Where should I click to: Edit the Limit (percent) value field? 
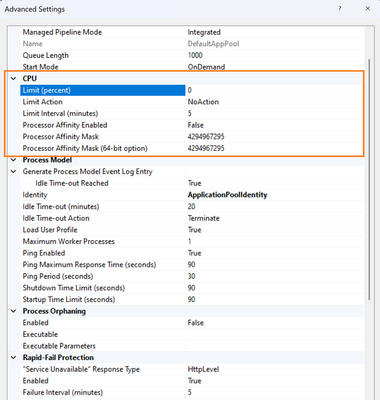(x=274, y=90)
